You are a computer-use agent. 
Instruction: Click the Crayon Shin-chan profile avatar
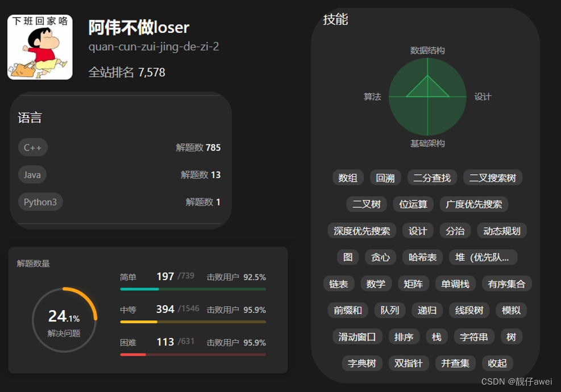pos(40,47)
